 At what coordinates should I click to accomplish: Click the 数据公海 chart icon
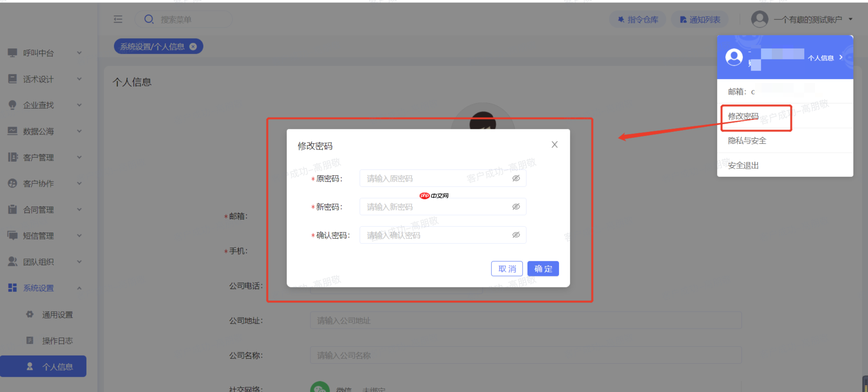[x=12, y=131]
